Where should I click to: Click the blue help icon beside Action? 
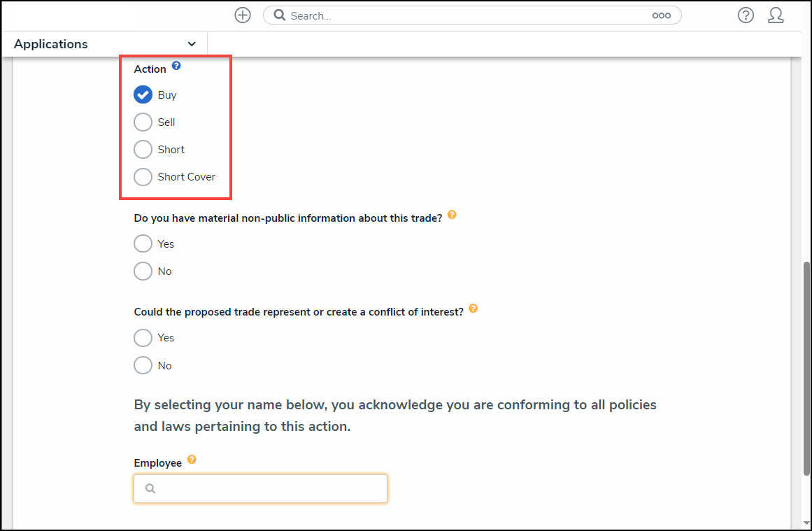click(176, 66)
